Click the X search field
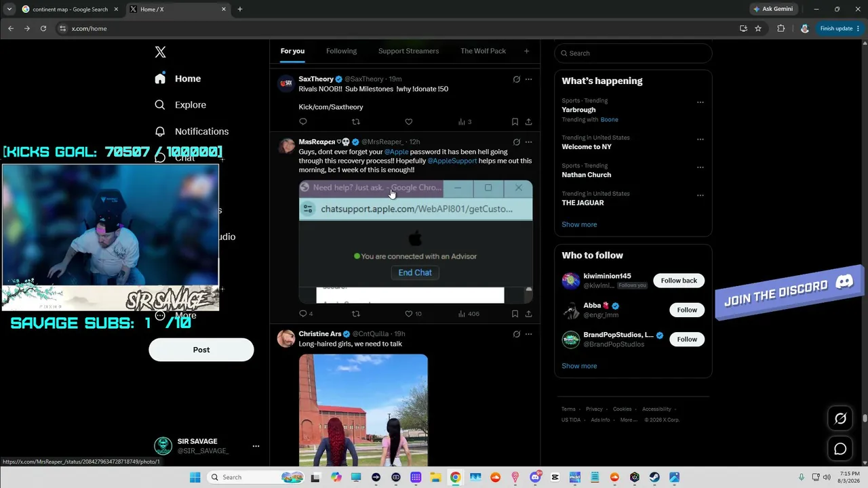The height and width of the screenshot is (488, 868). click(633, 54)
